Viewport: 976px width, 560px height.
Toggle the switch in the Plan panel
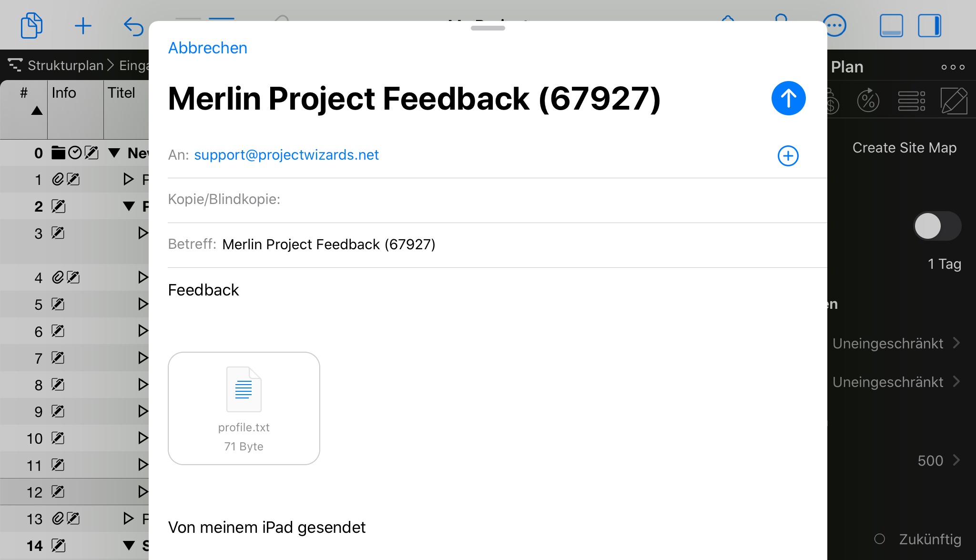(937, 226)
